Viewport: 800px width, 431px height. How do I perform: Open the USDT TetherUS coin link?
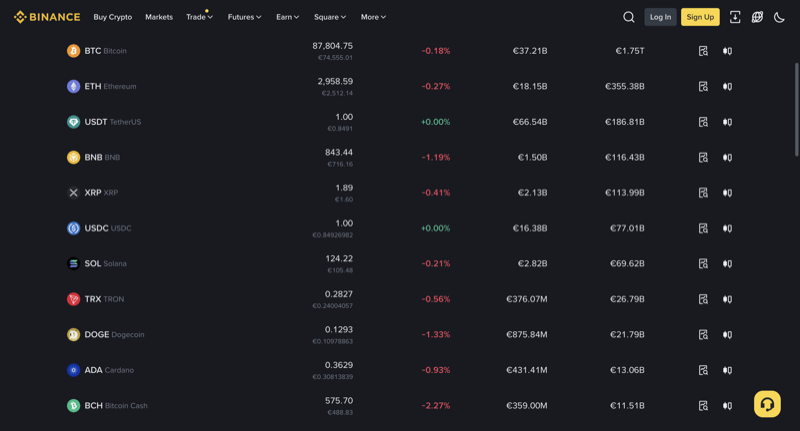pos(104,122)
